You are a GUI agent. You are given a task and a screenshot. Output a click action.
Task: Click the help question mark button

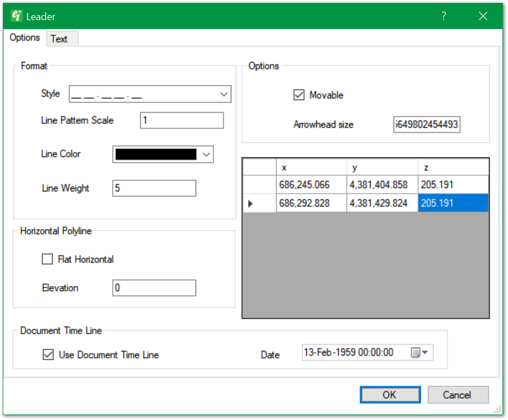444,16
